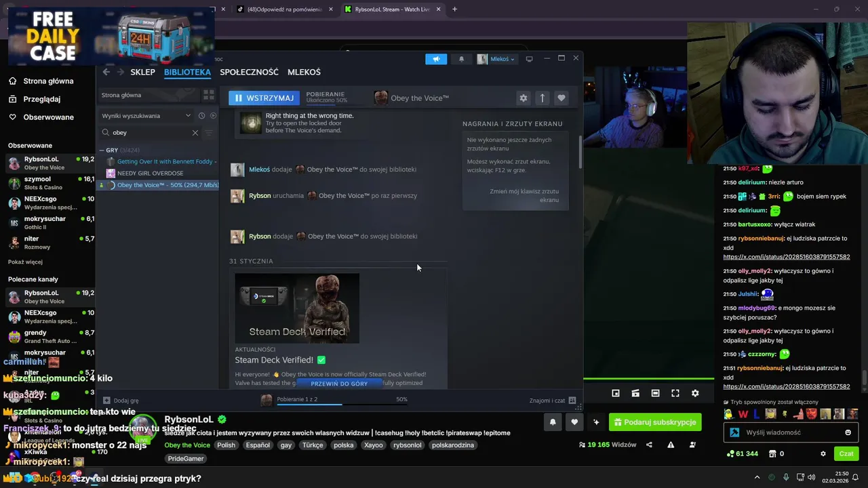Click the Obey the Voice category tag
Image resolution: width=868 pixels, height=488 pixels.
point(187,445)
